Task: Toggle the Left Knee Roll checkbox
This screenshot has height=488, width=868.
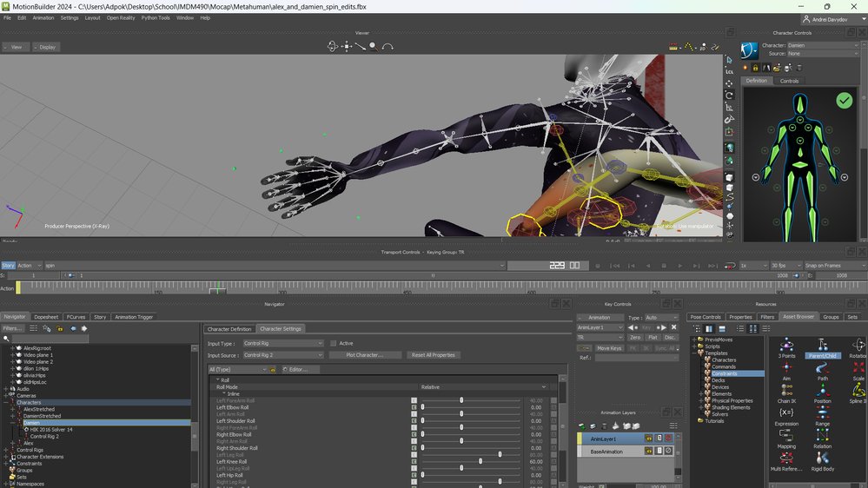Action: pos(414,461)
